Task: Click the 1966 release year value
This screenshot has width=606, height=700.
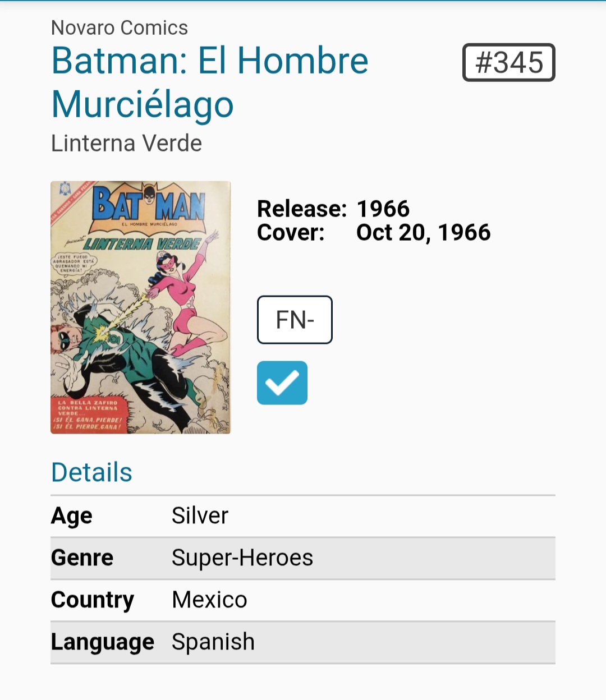Action: pyautogui.click(x=383, y=209)
